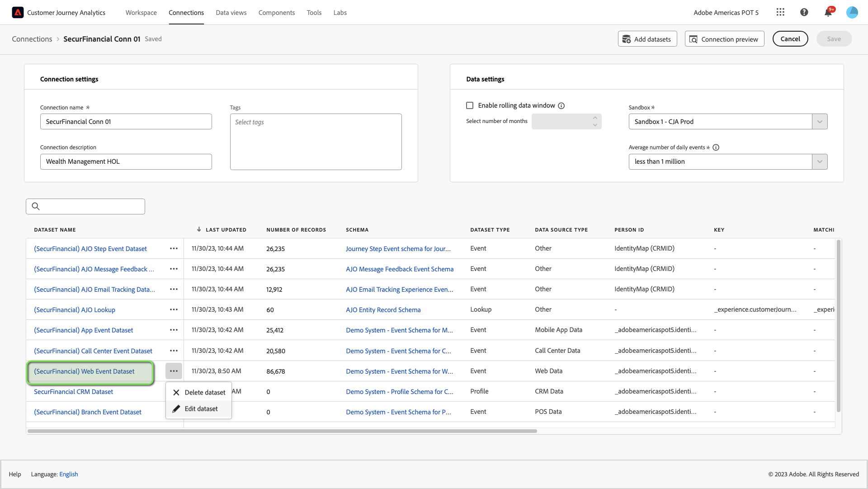
Task: Switch to the Workspace tab
Action: (x=141, y=13)
